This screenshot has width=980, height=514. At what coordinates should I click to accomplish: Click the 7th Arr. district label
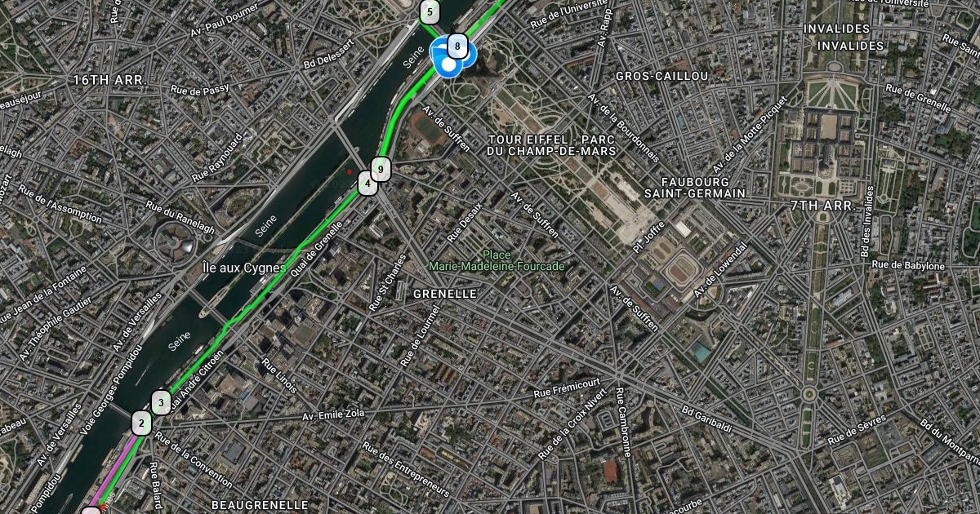point(822,206)
